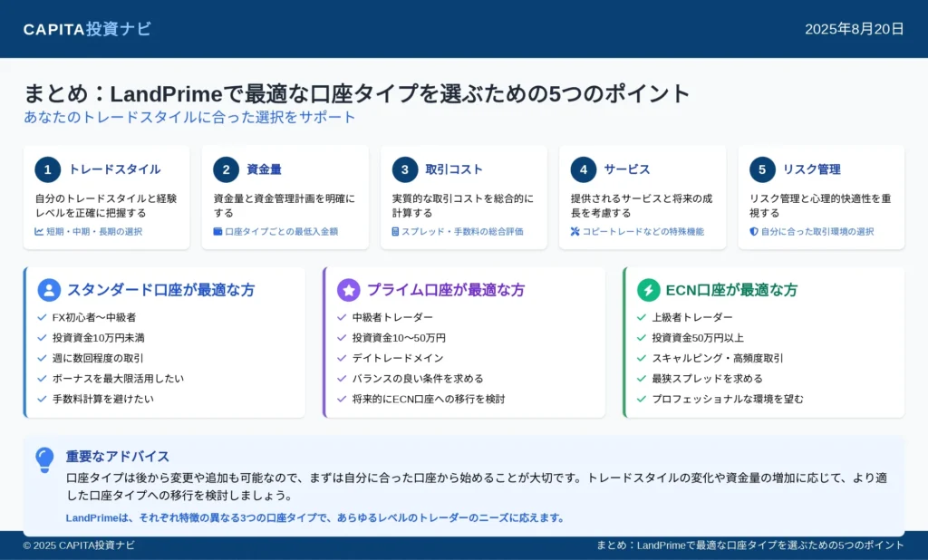The height and width of the screenshot is (560, 928).
Task: Select the リスク管理 card heading
Action: coord(811,169)
